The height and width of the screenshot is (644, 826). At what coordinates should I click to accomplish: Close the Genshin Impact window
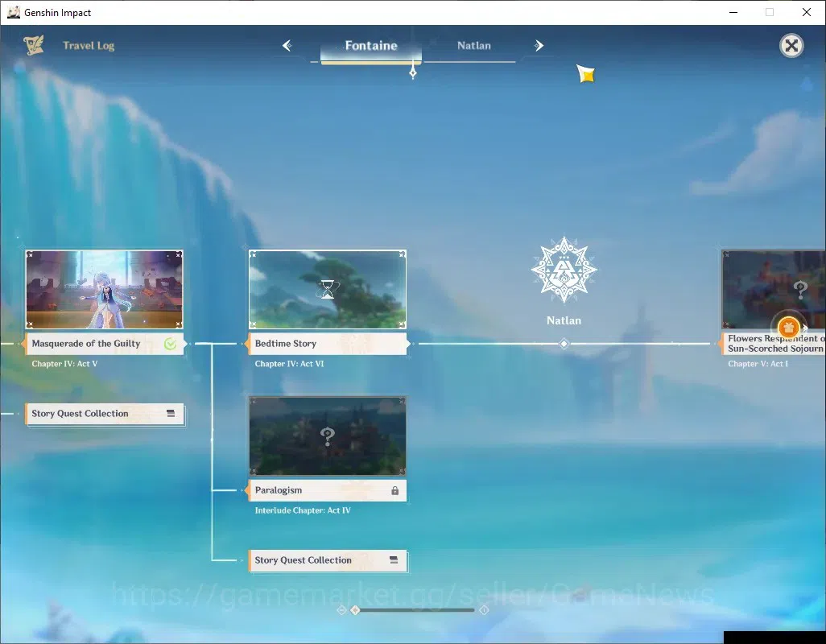(806, 12)
